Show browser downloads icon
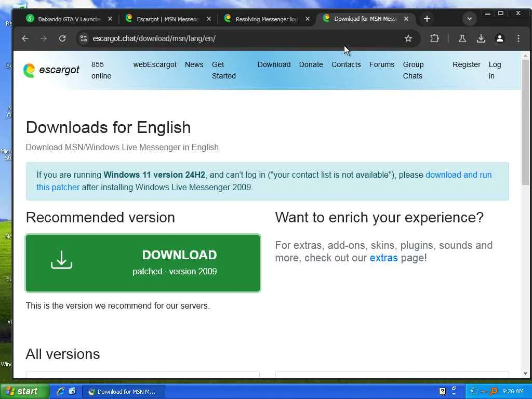532x399 pixels. 481,38
